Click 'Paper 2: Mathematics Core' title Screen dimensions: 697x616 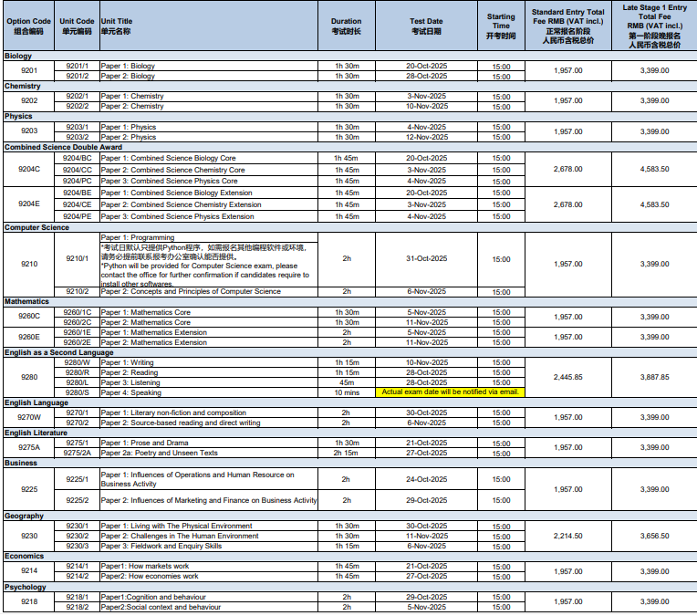point(145,322)
